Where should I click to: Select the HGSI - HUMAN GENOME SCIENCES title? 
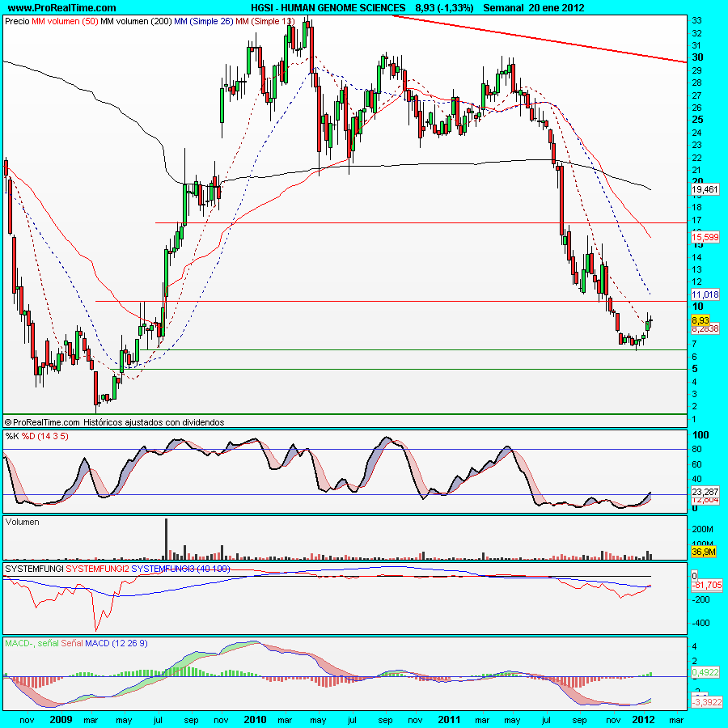[328, 8]
